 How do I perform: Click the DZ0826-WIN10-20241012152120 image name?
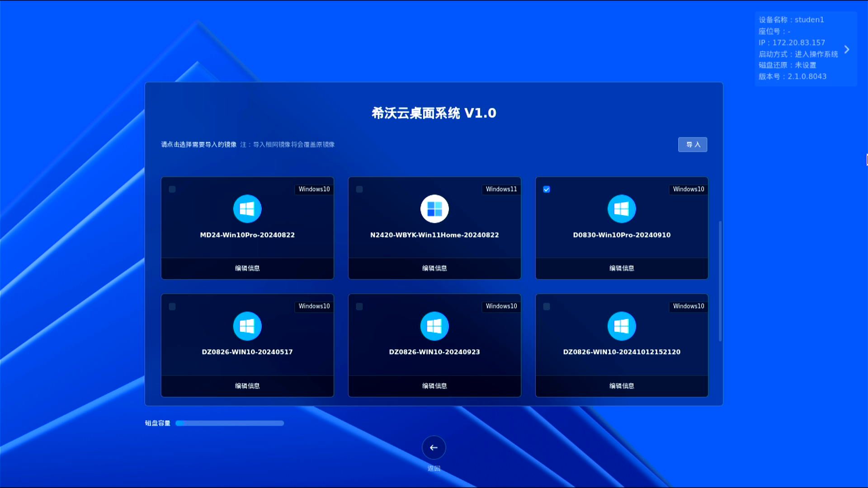point(622,352)
